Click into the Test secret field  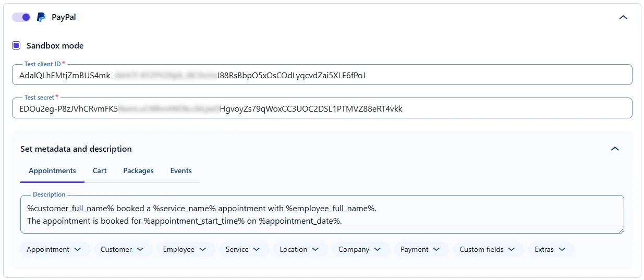point(322,108)
